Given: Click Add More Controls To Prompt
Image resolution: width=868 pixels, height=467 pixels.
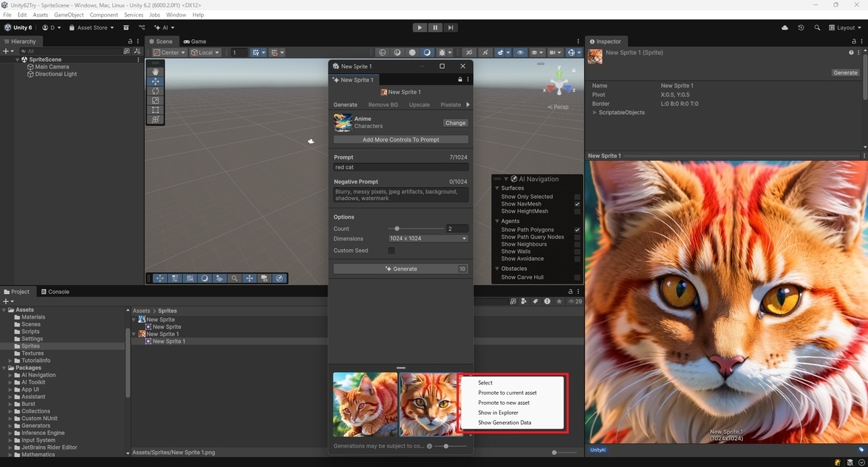Looking at the screenshot, I should tap(401, 139).
